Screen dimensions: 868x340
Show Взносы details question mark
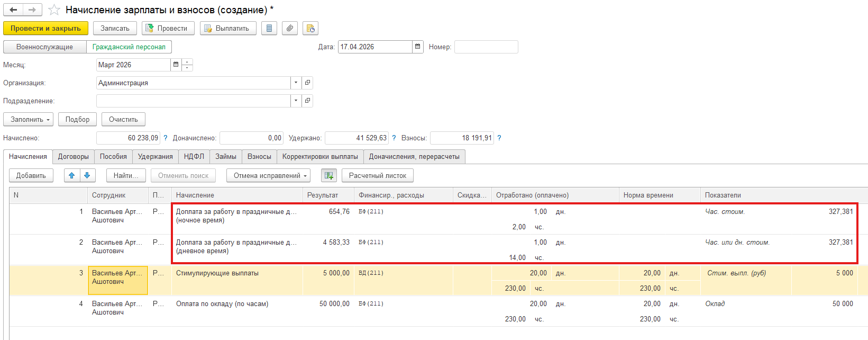pyautogui.click(x=499, y=138)
